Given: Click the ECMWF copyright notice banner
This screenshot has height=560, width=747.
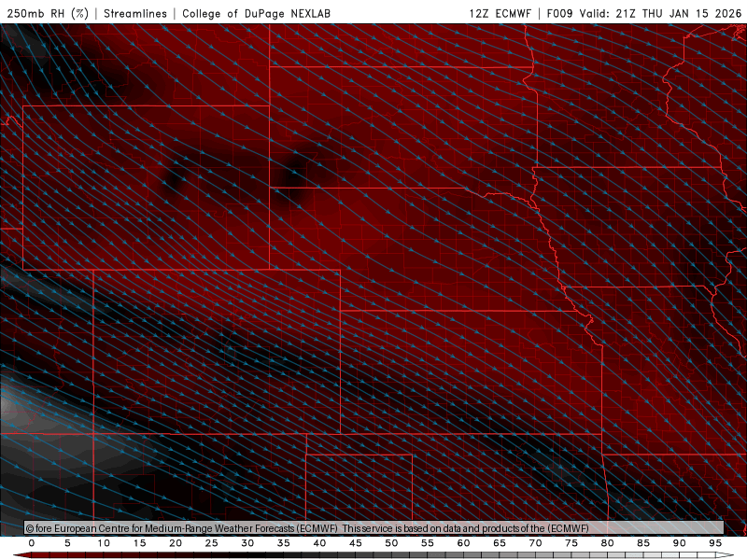Looking at the screenshot, I should click(x=374, y=528).
